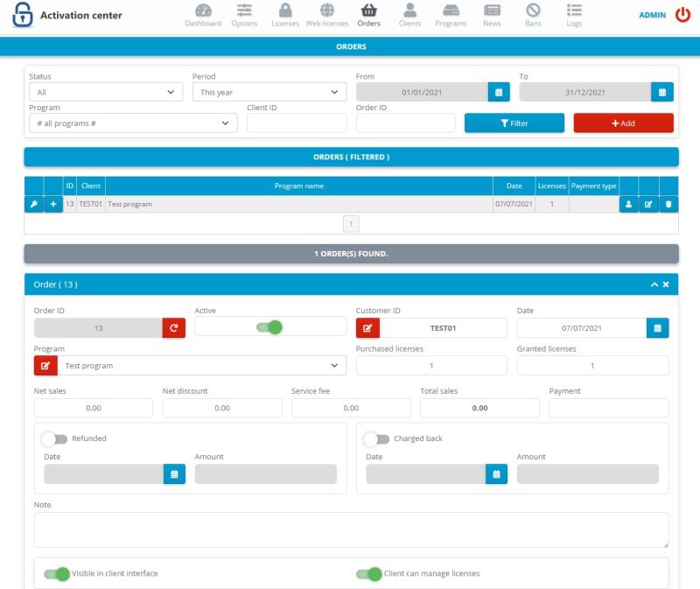Expand the Test program dropdown
Viewport: 700px width, 589px height.
point(202,365)
